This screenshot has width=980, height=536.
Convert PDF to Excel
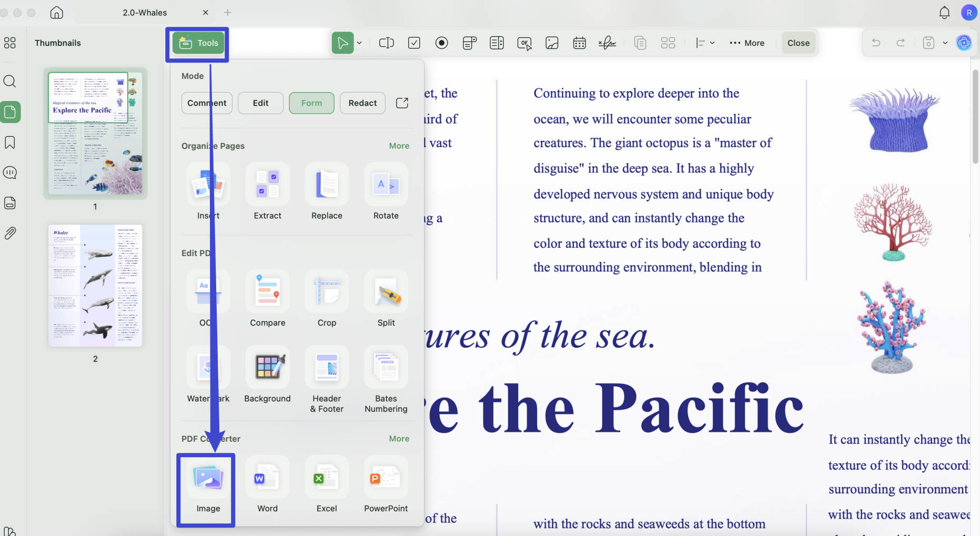(x=327, y=485)
